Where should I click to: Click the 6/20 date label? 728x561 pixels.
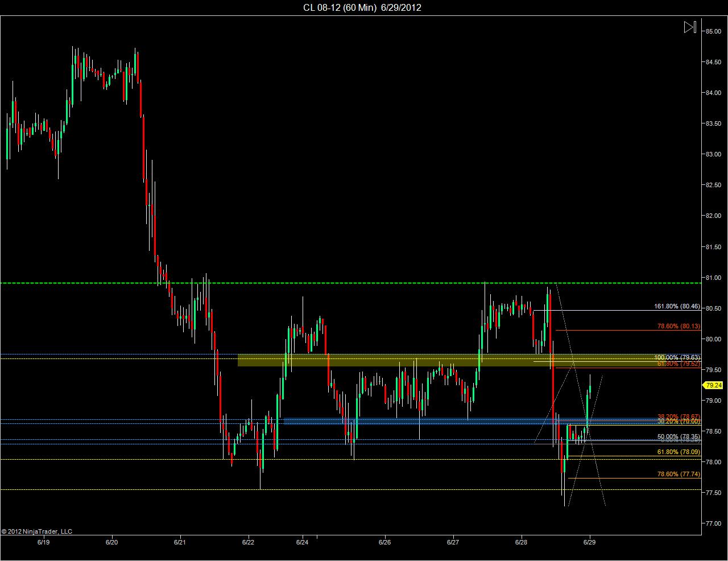(x=111, y=543)
